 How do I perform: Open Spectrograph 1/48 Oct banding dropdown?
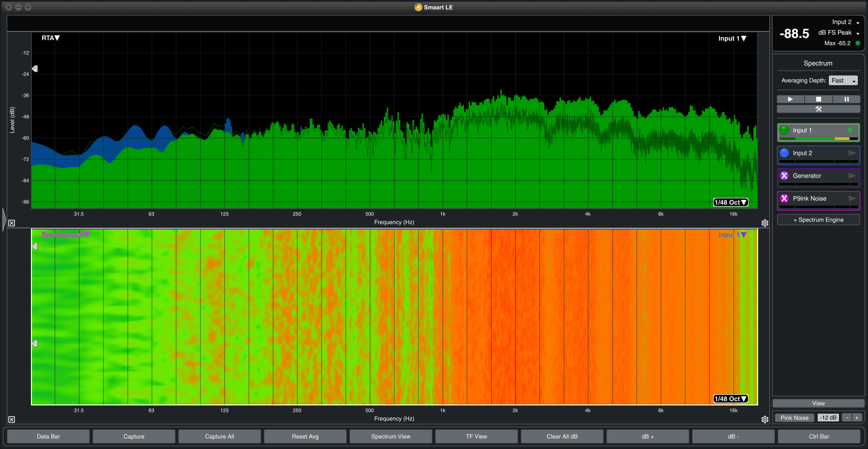(x=731, y=399)
